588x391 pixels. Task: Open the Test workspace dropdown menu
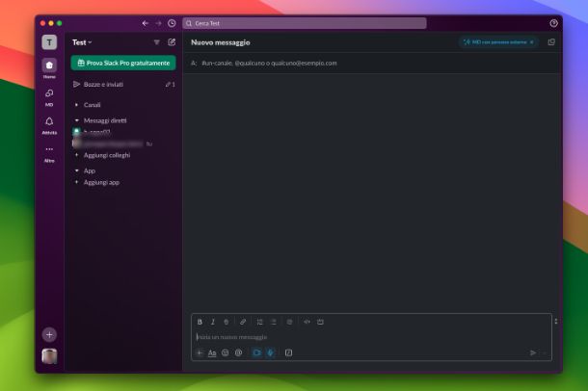coord(82,42)
